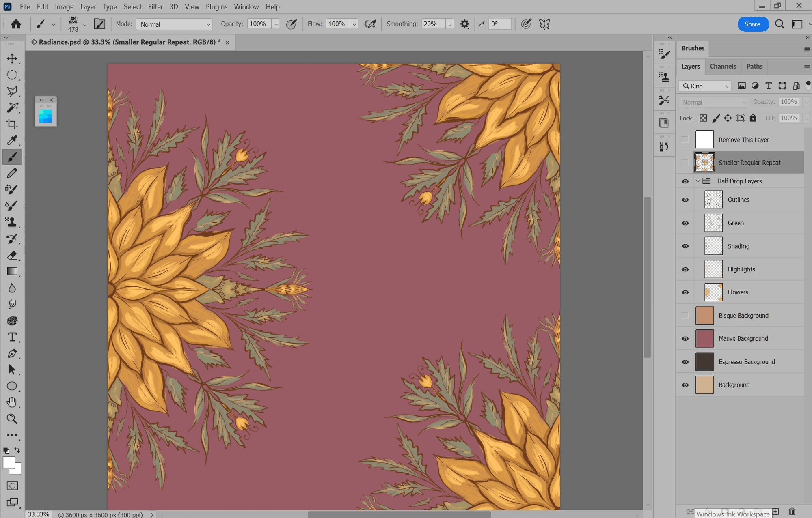812x518 pixels.
Task: Show the Bisque Background layer
Action: tap(685, 316)
